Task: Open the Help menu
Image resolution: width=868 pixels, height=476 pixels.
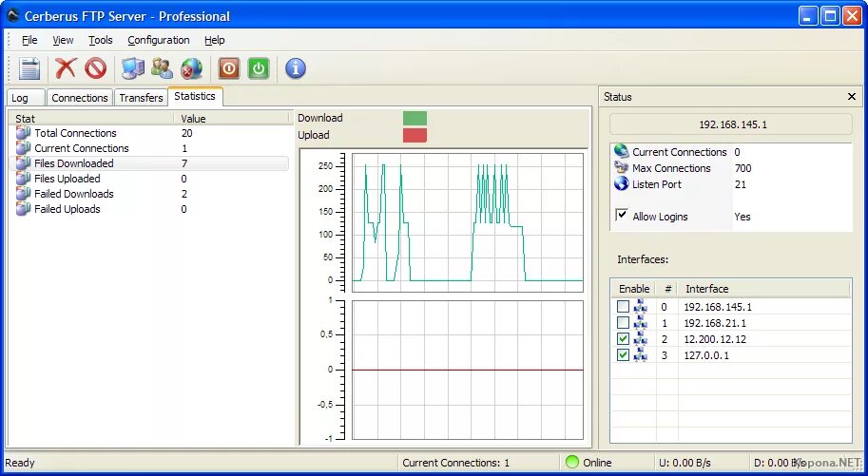Action: pyautogui.click(x=214, y=40)
